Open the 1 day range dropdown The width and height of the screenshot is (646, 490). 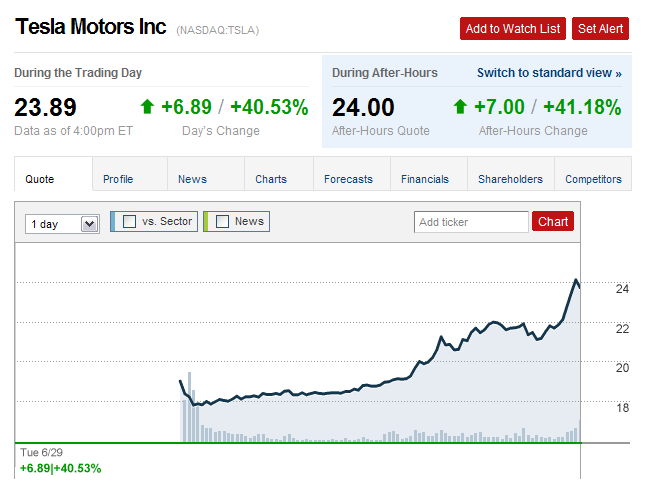pyautogui.click(x=62, y=224)
